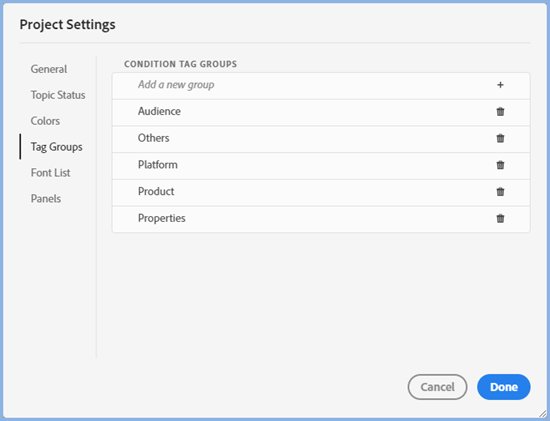Confirm settings with the Done button
550x421 pixels.
coord(504,387)
